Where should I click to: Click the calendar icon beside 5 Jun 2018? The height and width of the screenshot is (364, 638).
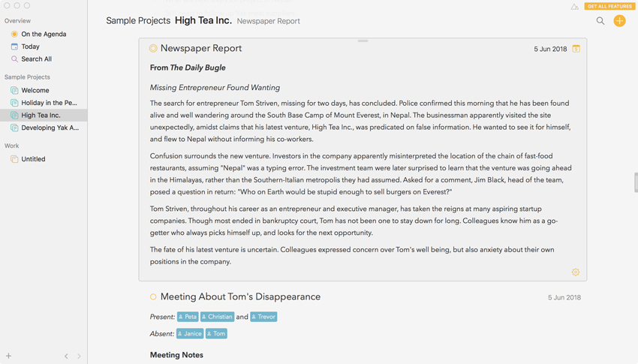pyautogui.click(x=576, y=49)
